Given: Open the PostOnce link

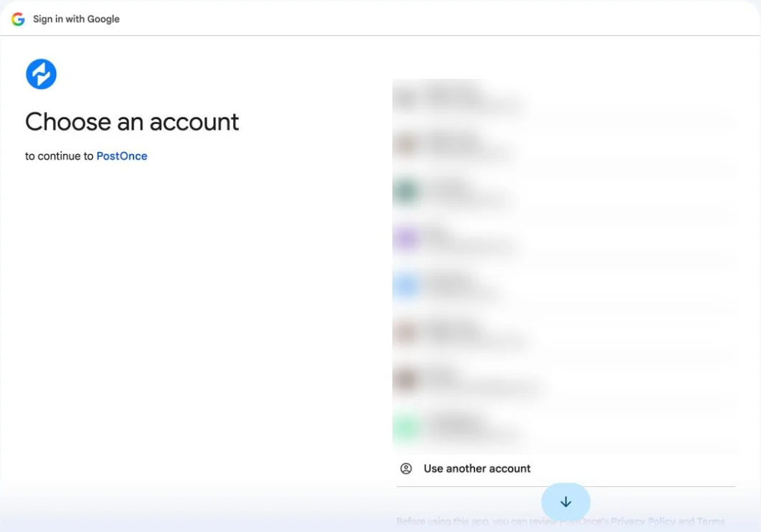Looking at the screenshot, I should [x=122, y=156].
